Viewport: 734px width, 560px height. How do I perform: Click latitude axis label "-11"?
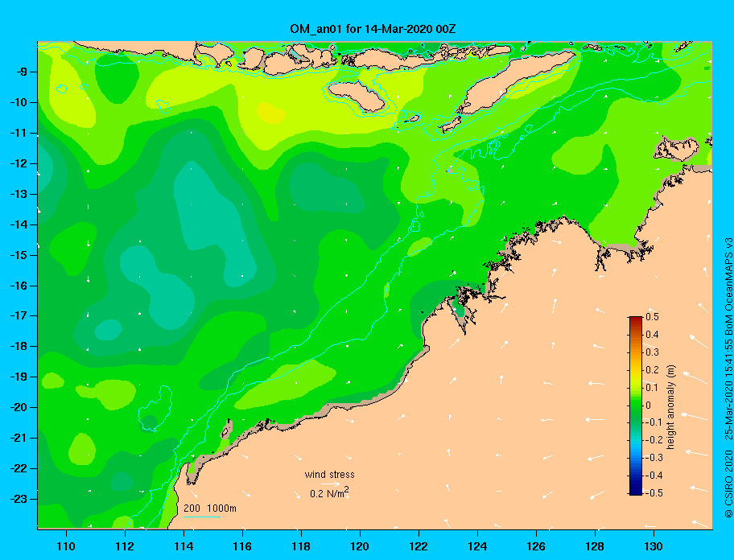(19, 133)
